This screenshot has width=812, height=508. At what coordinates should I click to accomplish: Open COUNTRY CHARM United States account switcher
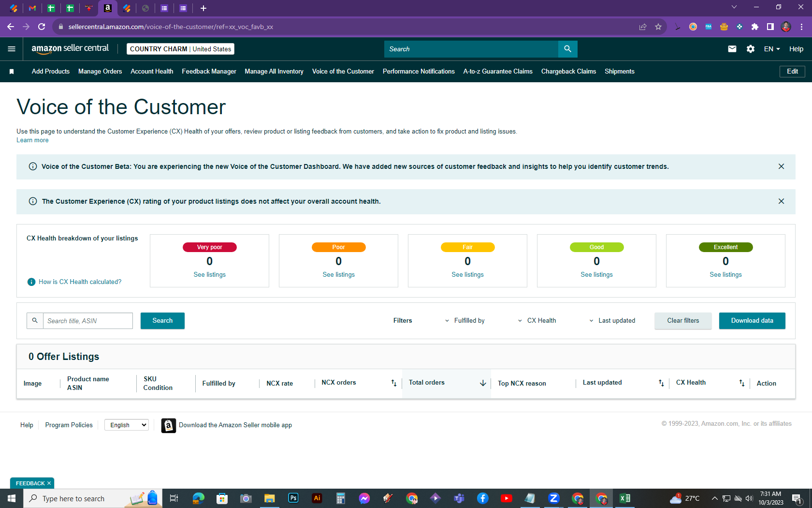click(x=181, y=49)
